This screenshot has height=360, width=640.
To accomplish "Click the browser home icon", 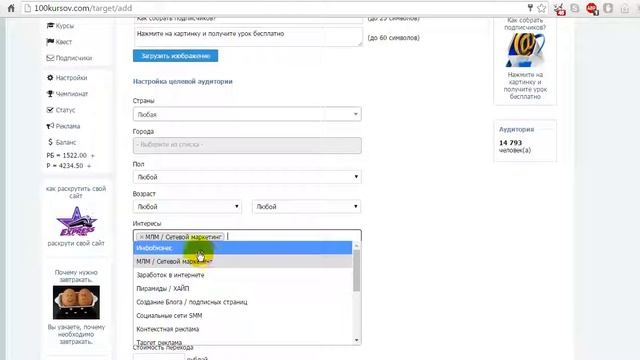I will pyautogui.click(x=11, y=8).
